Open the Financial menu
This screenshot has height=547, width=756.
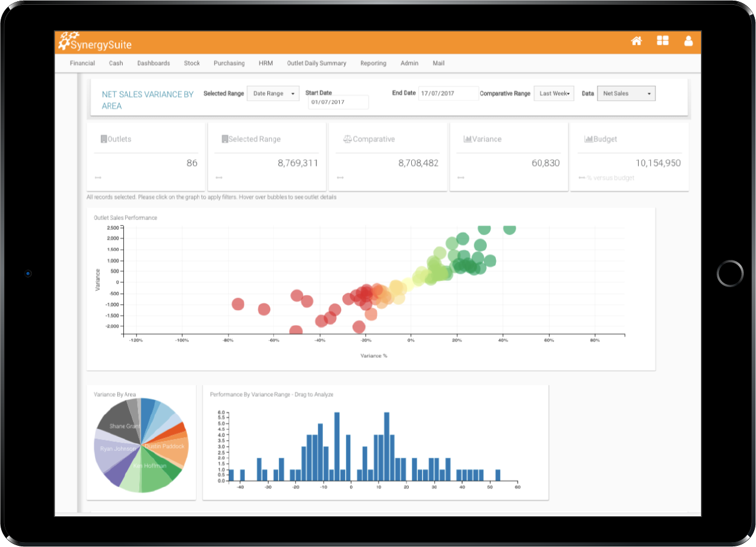tap(82, 63)
